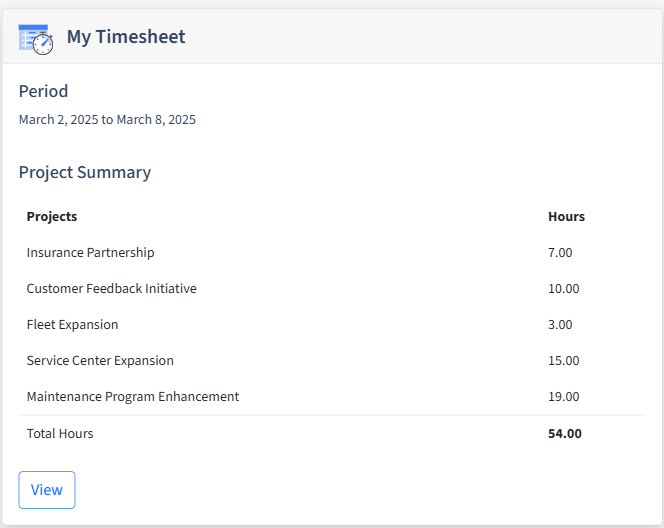The height and width of the screenshot is (528, 664).
Task: Click the Total Hours label
Action: pyautogui.click(x=60, y=434)
